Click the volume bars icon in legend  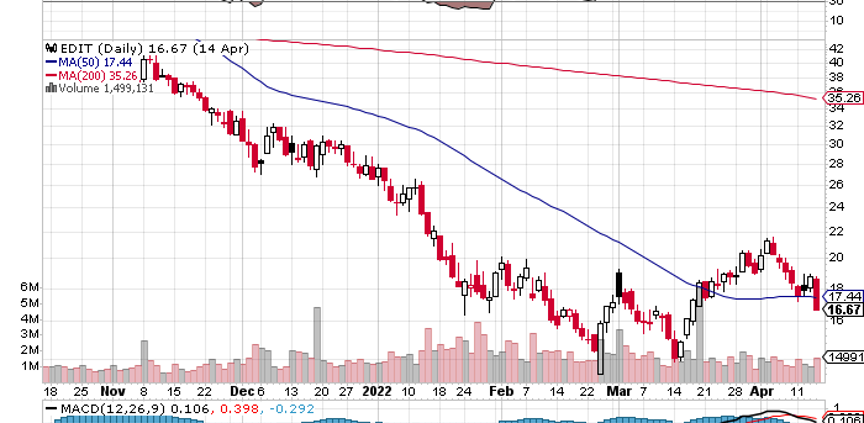(x=52, y=88)
